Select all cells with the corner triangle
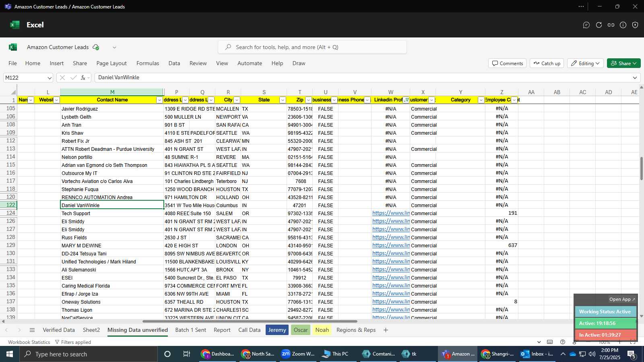This screenshot has width=644, height=362. pos(13,92)
